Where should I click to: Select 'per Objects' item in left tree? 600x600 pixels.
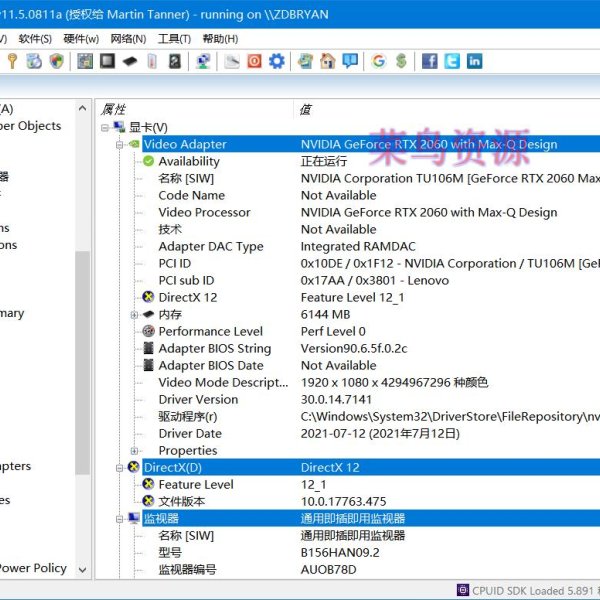point(31,126)
